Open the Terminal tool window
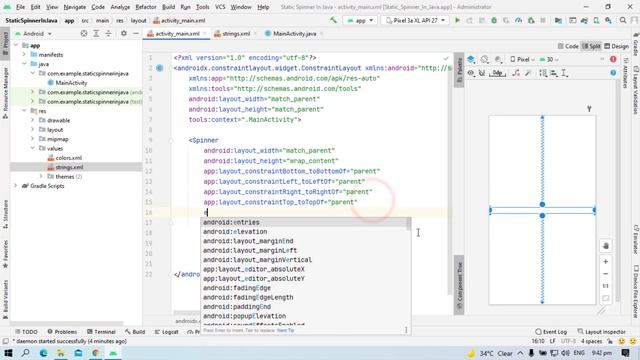The height and width of the screenshot is (360, 640). (x=101, y=332)
